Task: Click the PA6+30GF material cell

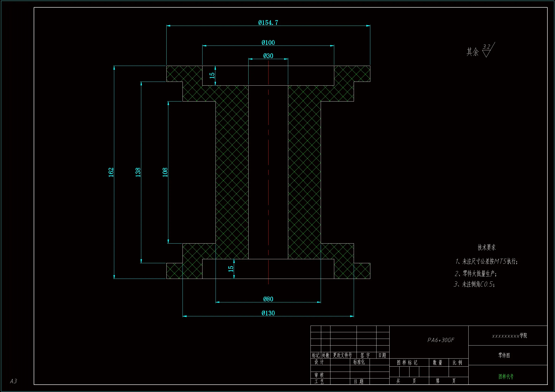Action: pos(441,340)
